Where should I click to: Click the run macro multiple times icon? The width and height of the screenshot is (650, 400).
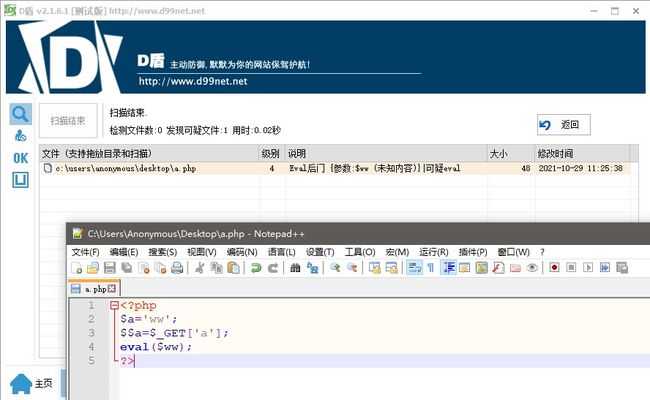605,268
